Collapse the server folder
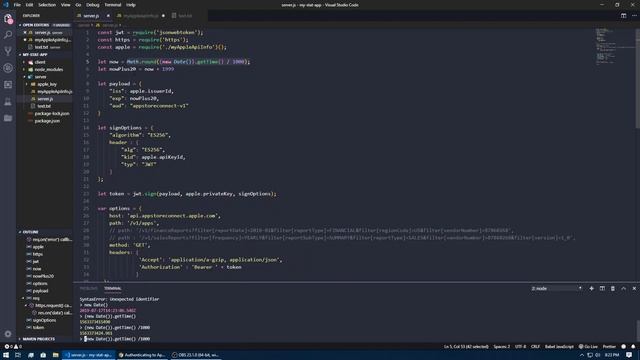Viewport: 640px width, 360px height. pos(40,77)
